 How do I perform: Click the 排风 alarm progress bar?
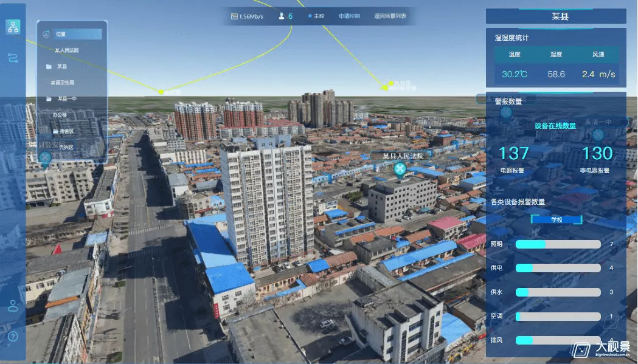pyautogui.click(x=558, y=340)
